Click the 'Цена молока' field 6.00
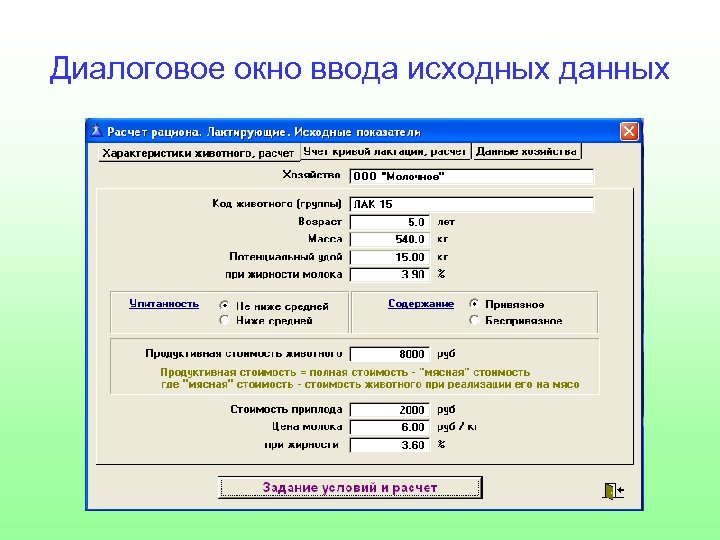 (390, 427)
